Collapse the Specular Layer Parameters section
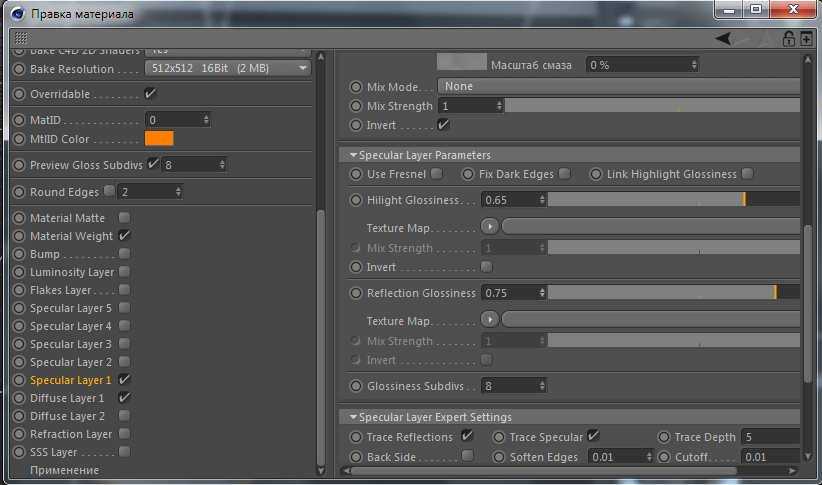 click(353, 155)
